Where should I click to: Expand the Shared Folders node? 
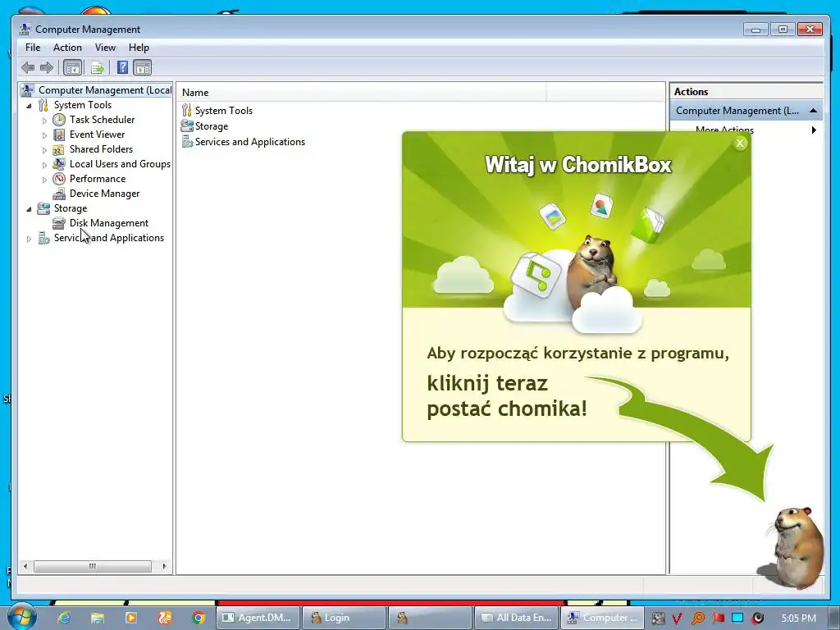[44, 150]
